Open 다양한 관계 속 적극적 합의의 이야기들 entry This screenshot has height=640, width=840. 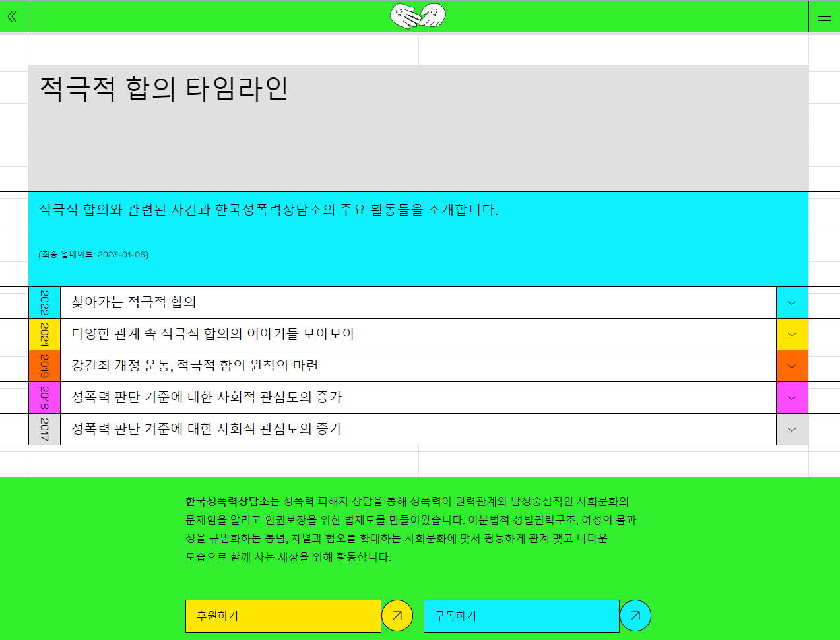coord(213,334)
